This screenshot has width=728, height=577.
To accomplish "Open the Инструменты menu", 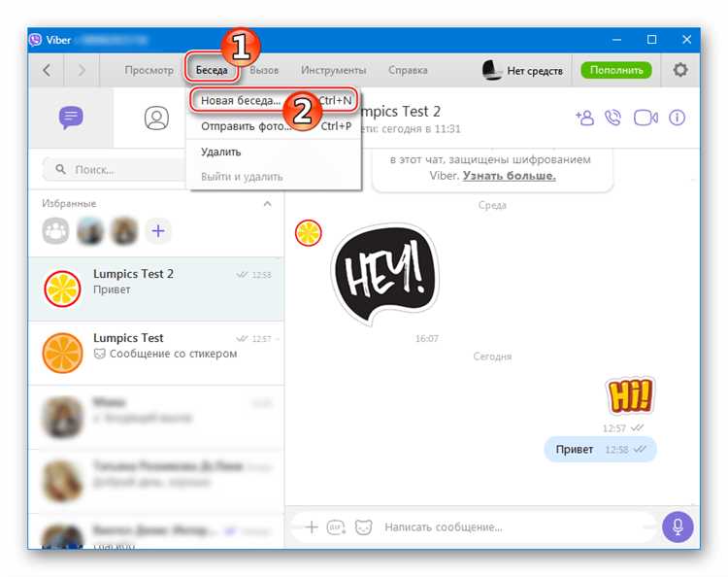I will point(333,70).
